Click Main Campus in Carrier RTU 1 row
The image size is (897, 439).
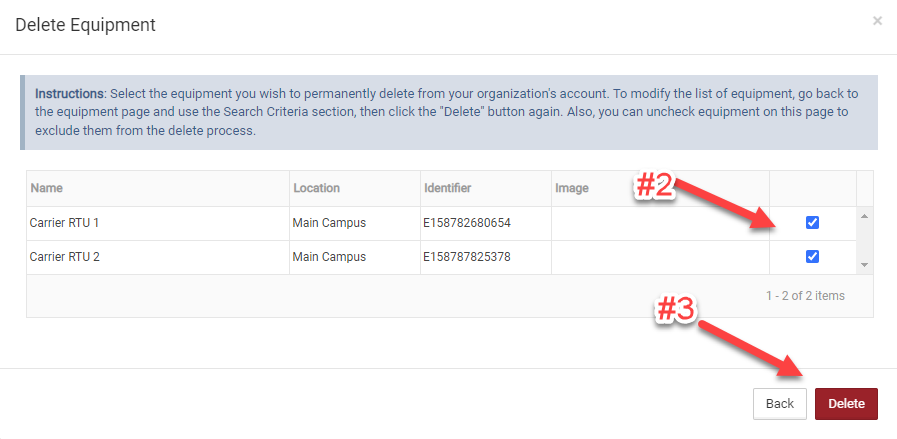(329, 223)
